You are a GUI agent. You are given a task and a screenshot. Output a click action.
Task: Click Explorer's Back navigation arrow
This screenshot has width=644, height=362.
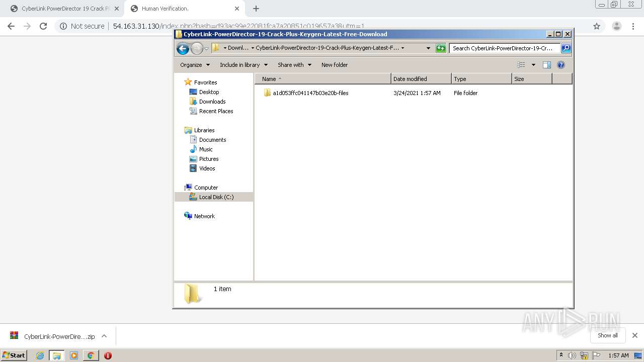point(183,48)
